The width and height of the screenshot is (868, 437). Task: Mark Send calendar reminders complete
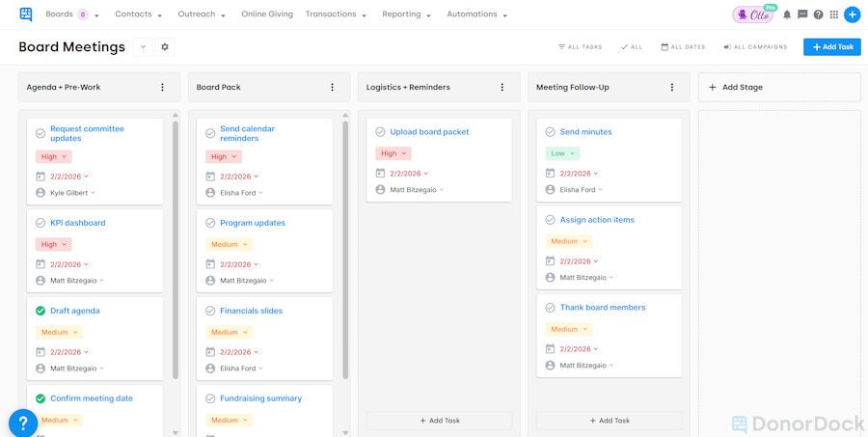pos(210,133)
